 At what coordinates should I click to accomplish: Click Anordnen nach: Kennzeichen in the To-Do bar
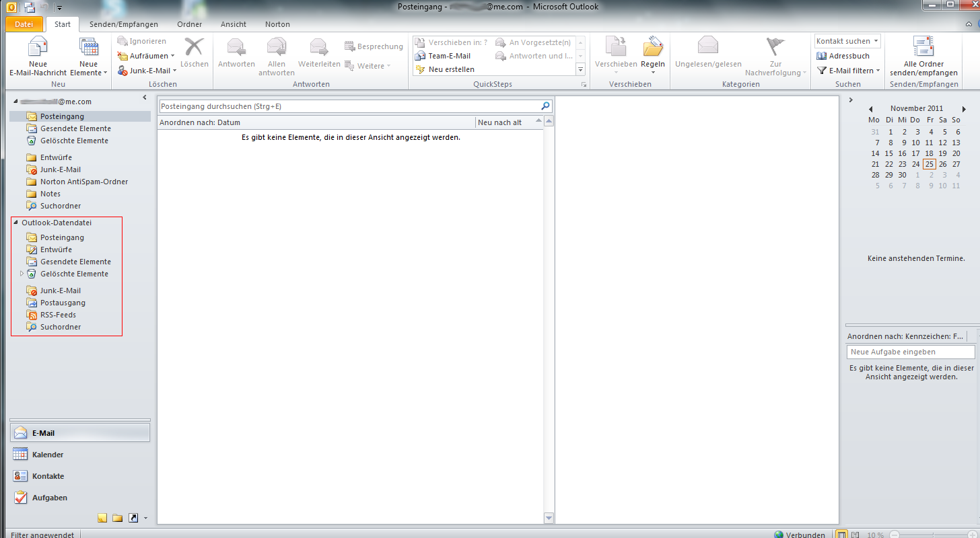click(x=906, y=336)
